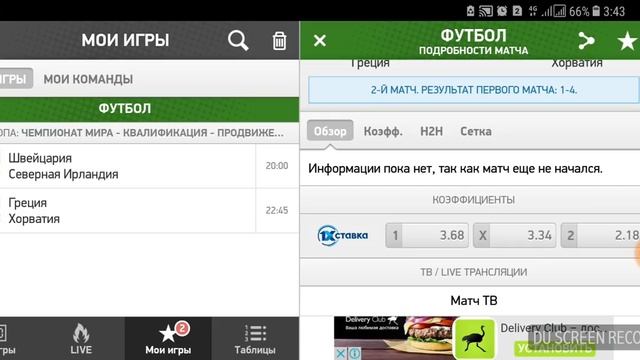The height and width of the screenshot is (360, 640).
Task: Select draw odds X at 3.34
Action: click(514, 236)
